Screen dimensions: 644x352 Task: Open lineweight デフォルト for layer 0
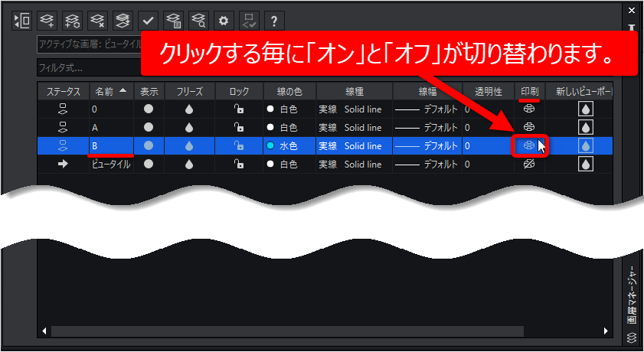pyautogui.click(x=427, y=109)
